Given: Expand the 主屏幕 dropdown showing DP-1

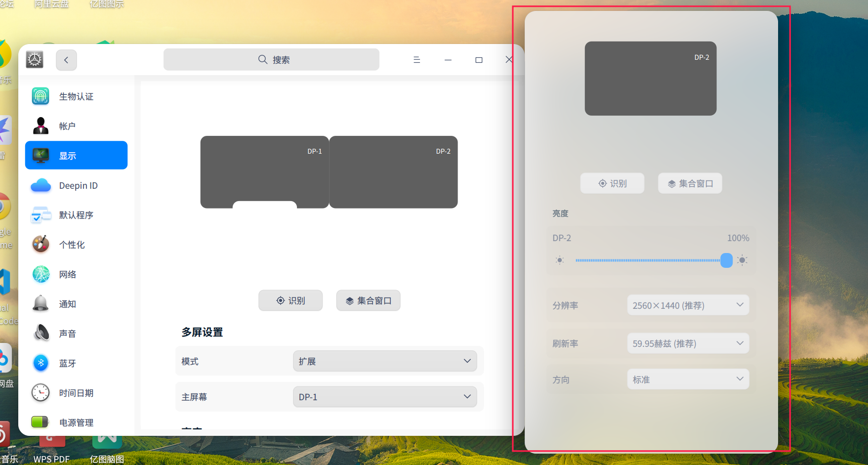Looking at the screenshot, I should tap(385, 397).
